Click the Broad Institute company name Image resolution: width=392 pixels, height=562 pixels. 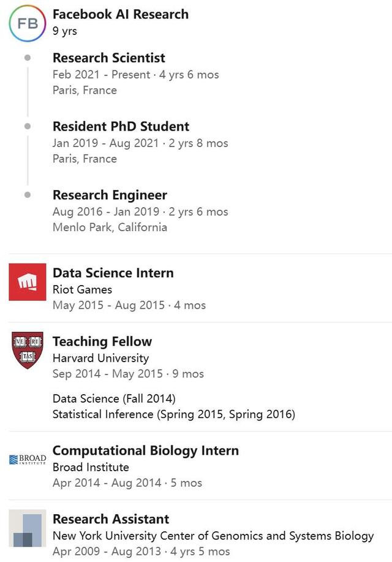91,467
